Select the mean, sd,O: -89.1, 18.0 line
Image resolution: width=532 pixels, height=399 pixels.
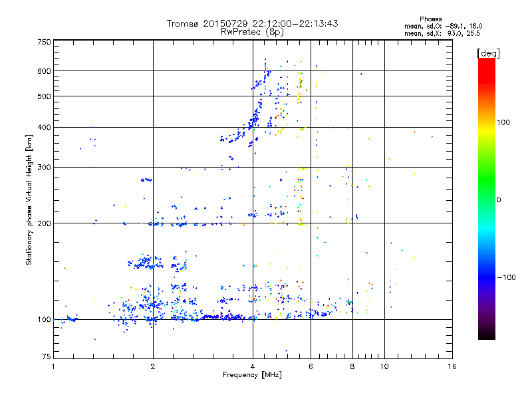(443, 26)
